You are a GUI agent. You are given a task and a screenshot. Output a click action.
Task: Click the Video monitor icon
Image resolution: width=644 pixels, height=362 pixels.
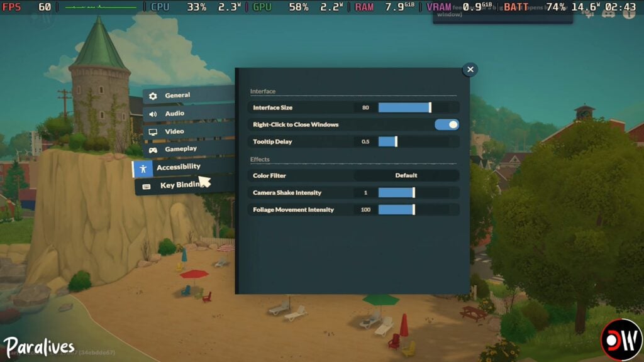[153, 132]
